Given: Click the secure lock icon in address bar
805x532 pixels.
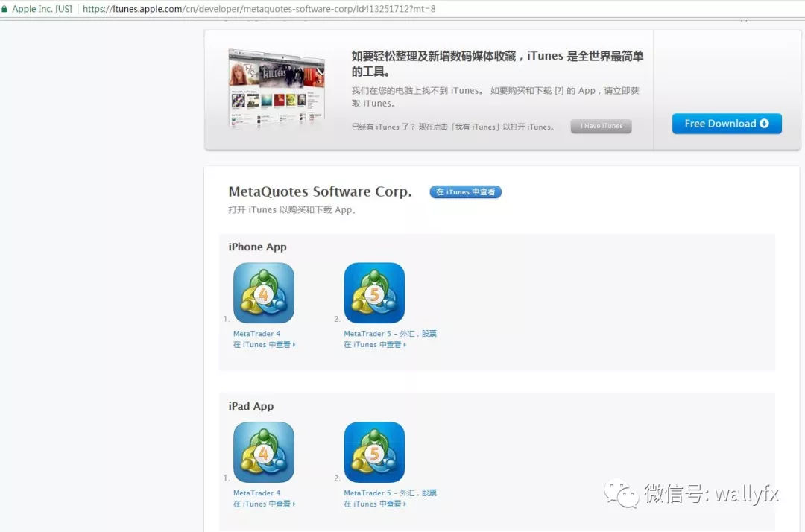Looking at the screenshot, I should tap(5, 9).
